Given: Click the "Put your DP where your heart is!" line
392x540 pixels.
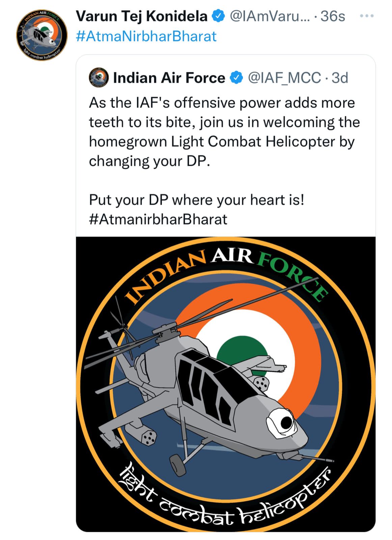Looking at the screenshot, I should (197, 200).
